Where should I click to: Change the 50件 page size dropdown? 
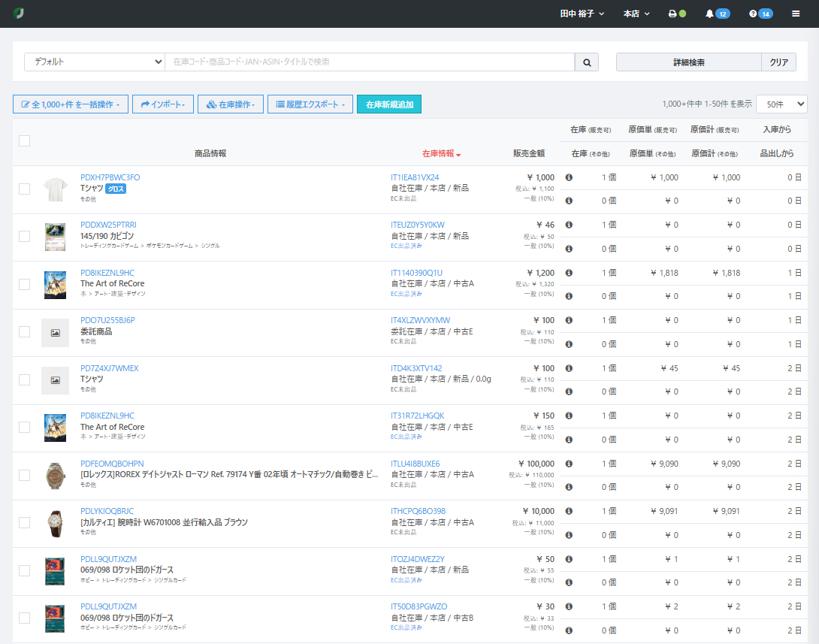781,104
